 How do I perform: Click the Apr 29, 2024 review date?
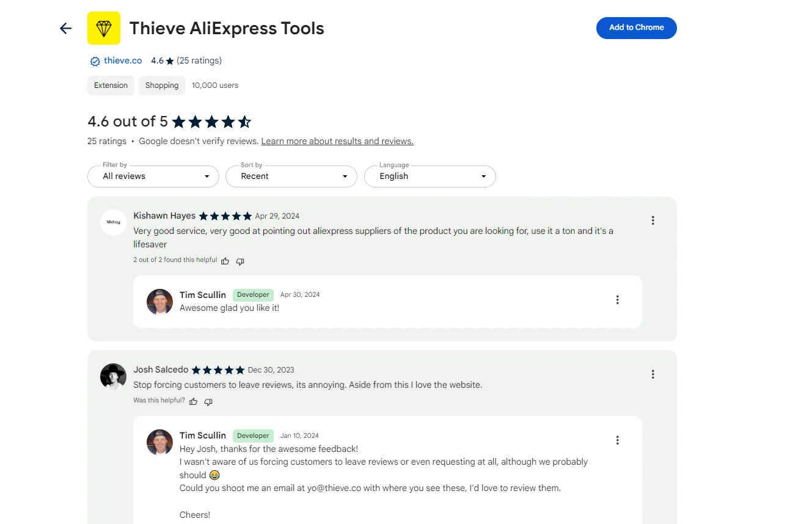pos(277,216)
